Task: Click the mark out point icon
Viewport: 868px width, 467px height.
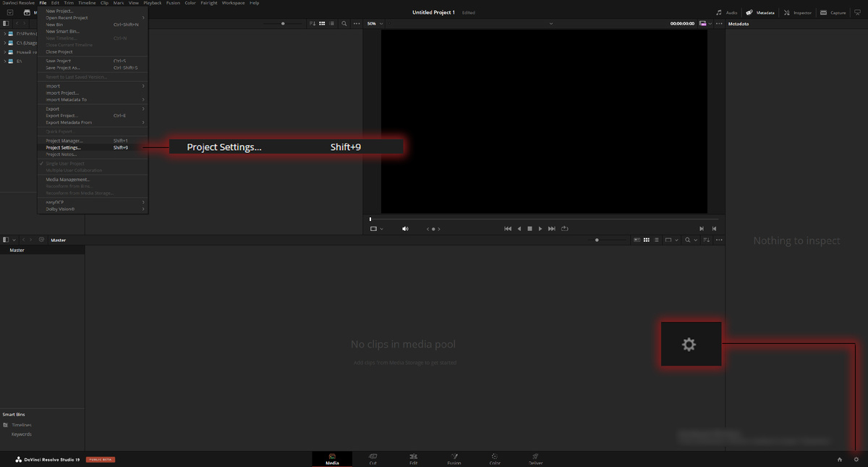Action: tap(715, 229)
